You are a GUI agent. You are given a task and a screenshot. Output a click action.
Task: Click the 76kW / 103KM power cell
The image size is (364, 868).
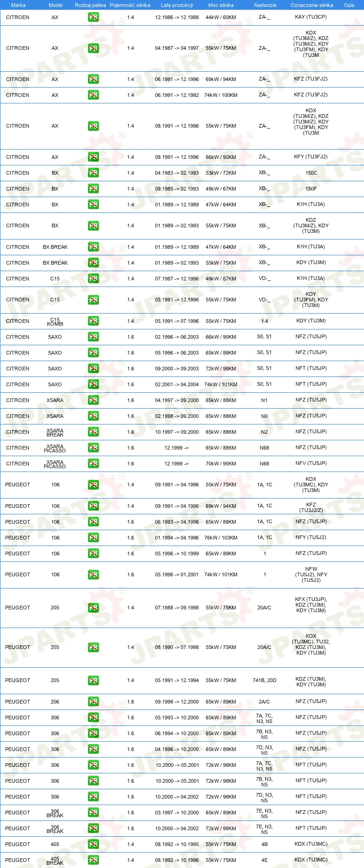[x=221, y=538]
